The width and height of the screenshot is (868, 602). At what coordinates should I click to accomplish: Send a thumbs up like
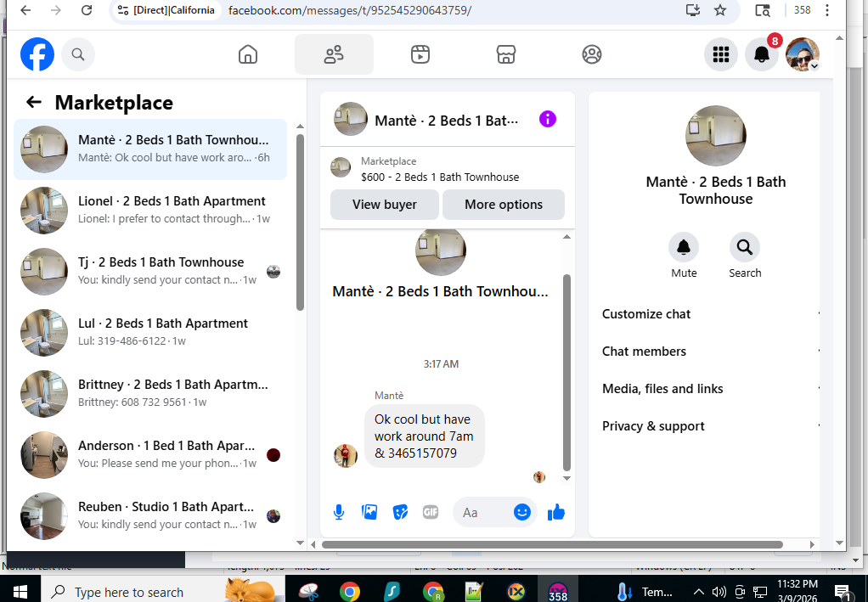point(555,512)
